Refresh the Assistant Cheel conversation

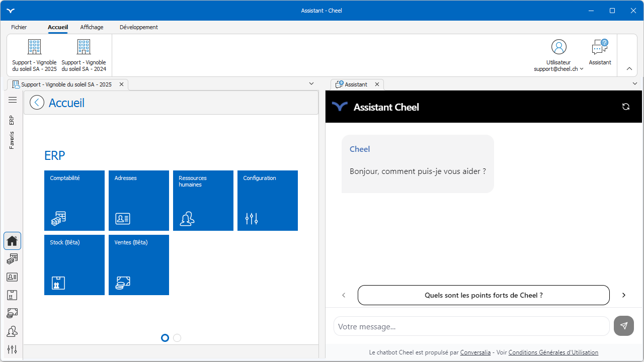626,107
